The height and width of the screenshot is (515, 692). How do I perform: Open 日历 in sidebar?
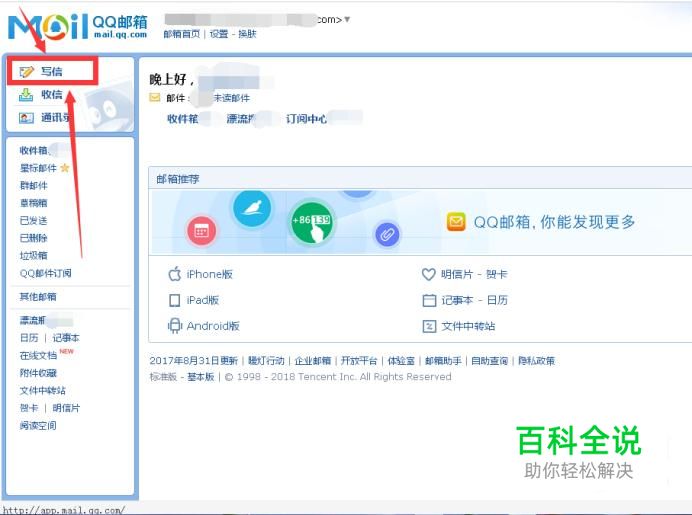coord(29,338)
